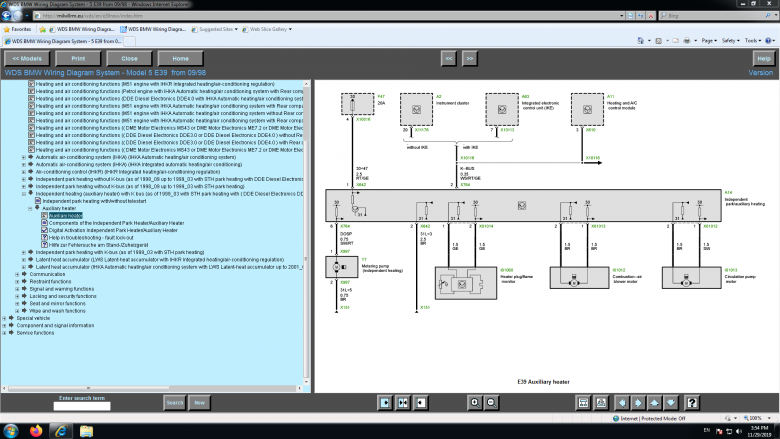The width and height of the screenshot is (780, 439).
Task: Click the search term input field
Action: point(82,406)
